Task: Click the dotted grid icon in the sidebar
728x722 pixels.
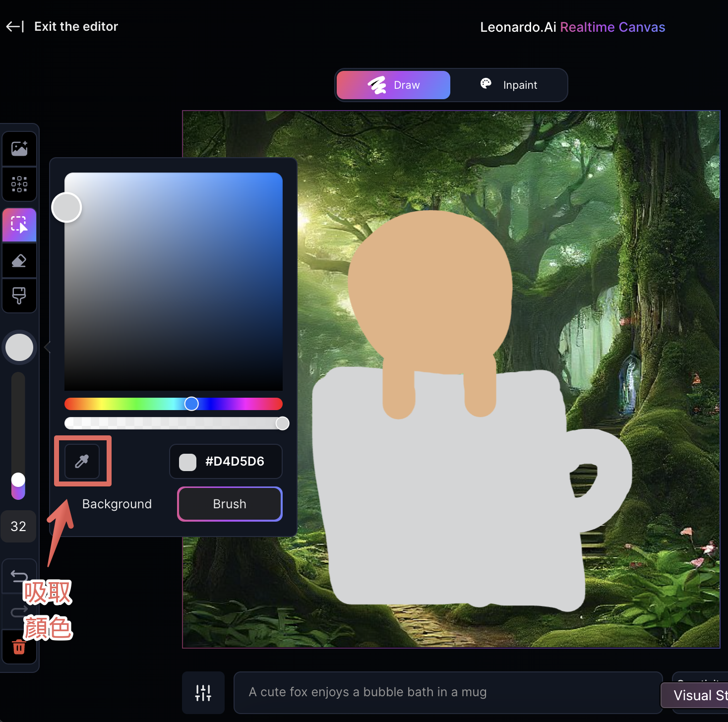Action: point(19,184)
